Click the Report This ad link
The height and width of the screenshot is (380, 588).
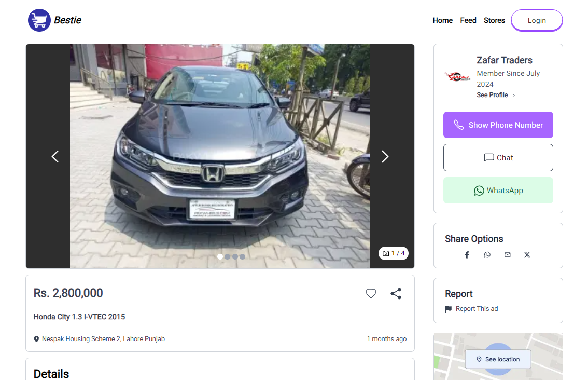point(471,309)
